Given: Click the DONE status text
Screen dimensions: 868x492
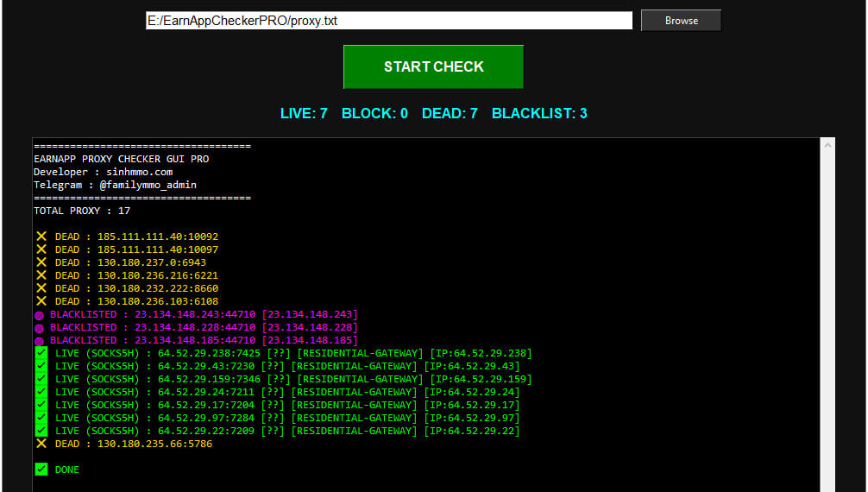Looking at the screenshot, I should point(67,470).
